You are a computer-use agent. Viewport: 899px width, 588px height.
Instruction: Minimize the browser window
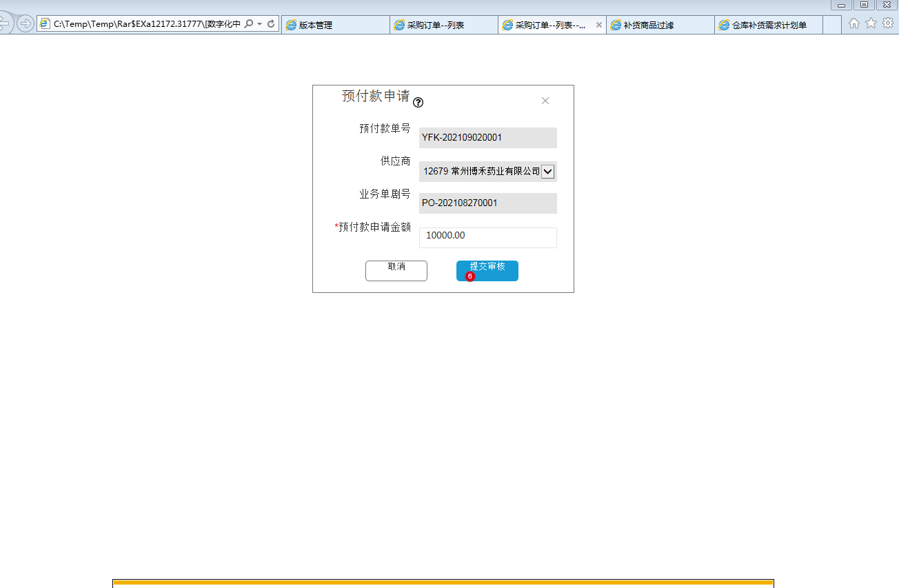point(841,5)
